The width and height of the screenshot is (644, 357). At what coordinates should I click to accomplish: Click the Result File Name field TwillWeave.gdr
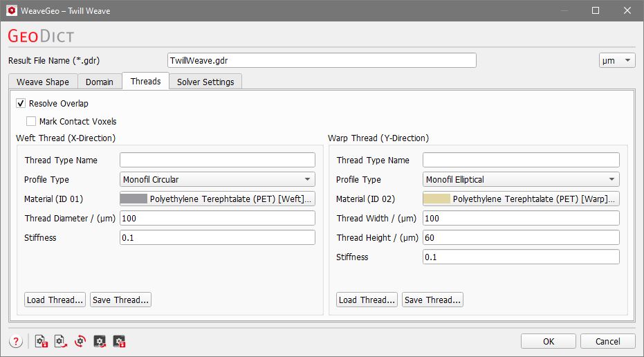pos(322,60)
